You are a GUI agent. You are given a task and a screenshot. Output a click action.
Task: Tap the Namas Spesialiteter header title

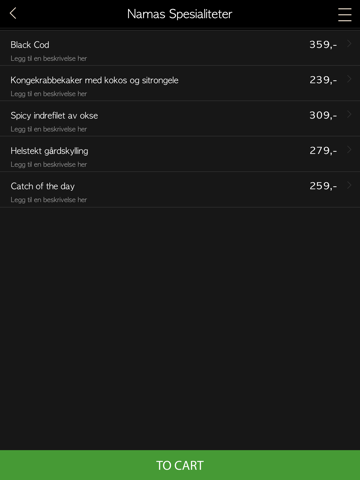180,14
